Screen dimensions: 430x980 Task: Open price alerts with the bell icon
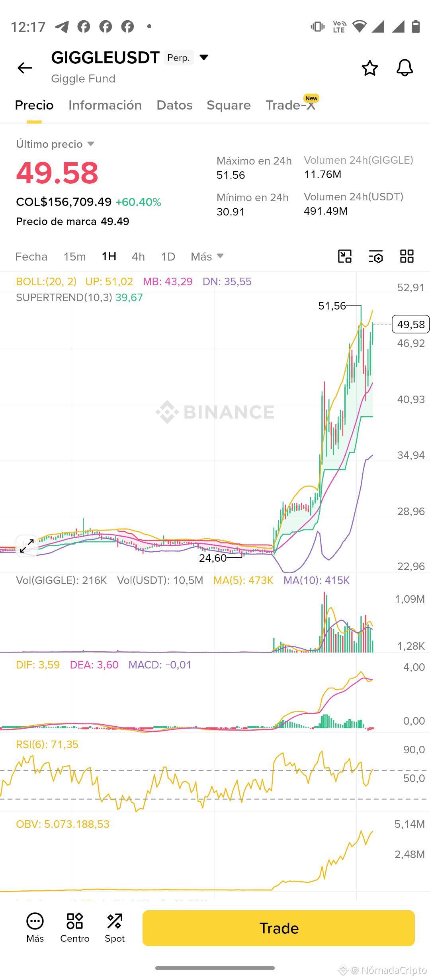pos(405,68)
